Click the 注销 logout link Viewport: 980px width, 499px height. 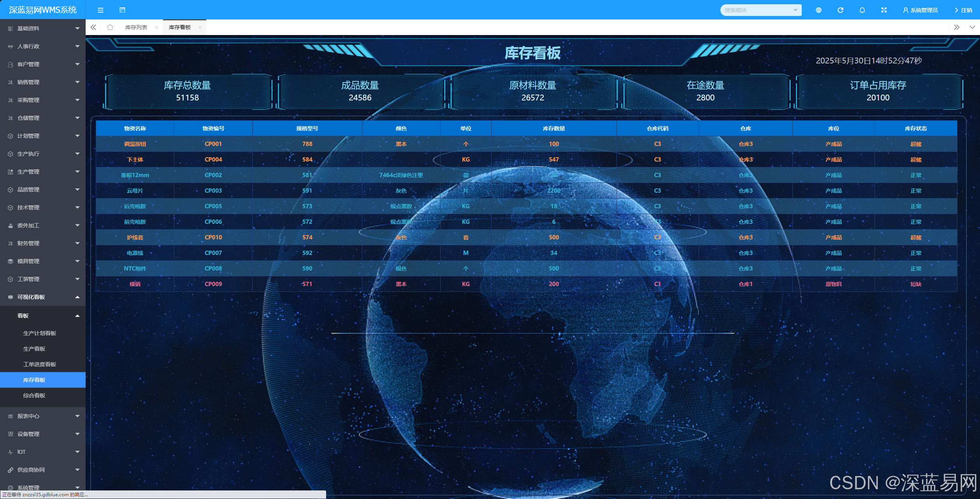tap(964, 10)
